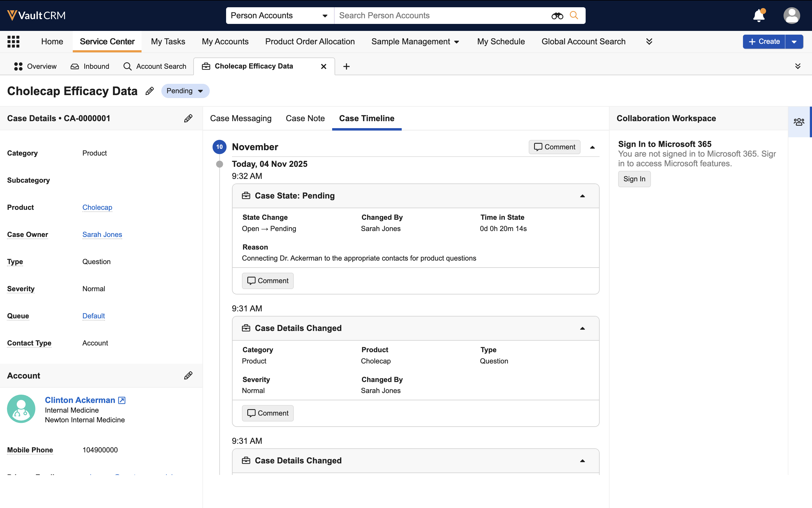This screenshot has width=812, height=508.
Task: Collapse the November timeline section
Action: click(x=592, y=147)
